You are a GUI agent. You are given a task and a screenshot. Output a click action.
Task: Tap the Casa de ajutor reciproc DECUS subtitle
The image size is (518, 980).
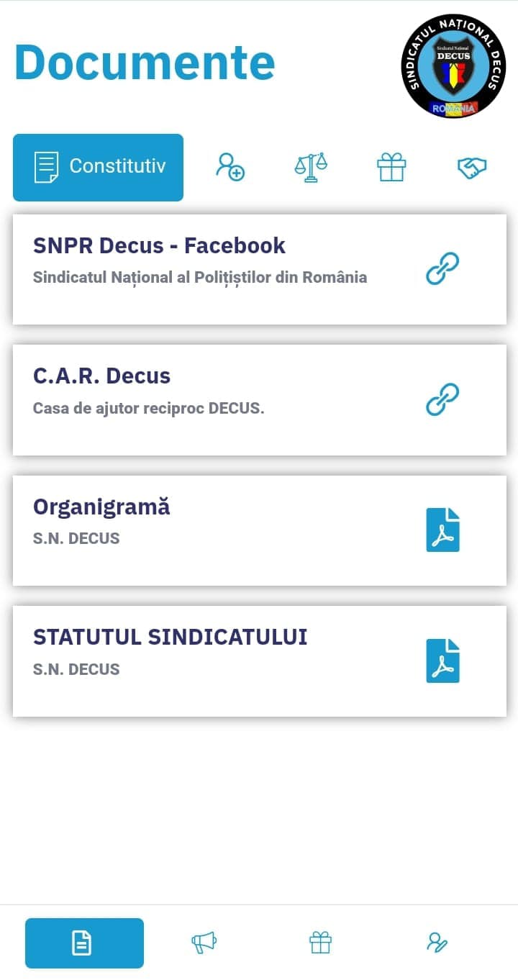[148, 409]
